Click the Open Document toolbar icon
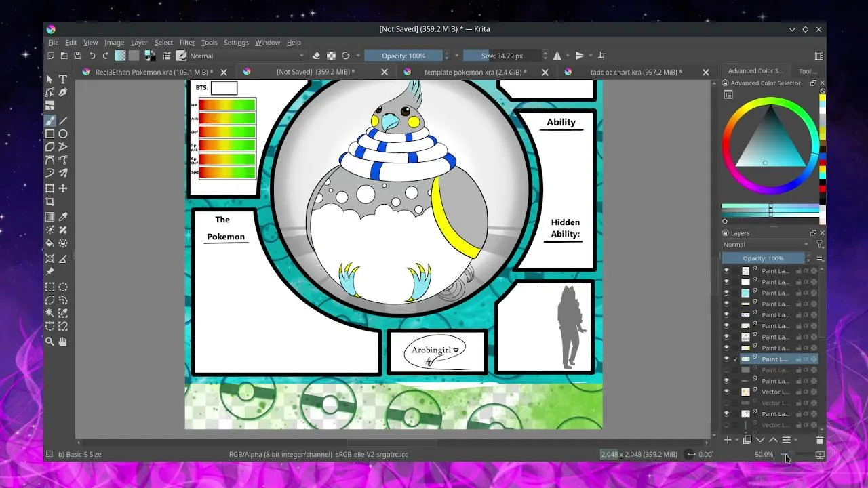The width and height of the screenshot is (868, 488). click(x=64, y=56)
